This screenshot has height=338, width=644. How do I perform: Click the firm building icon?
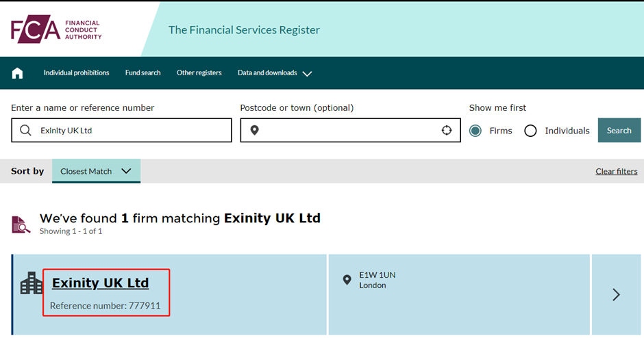tap(32, 283)
